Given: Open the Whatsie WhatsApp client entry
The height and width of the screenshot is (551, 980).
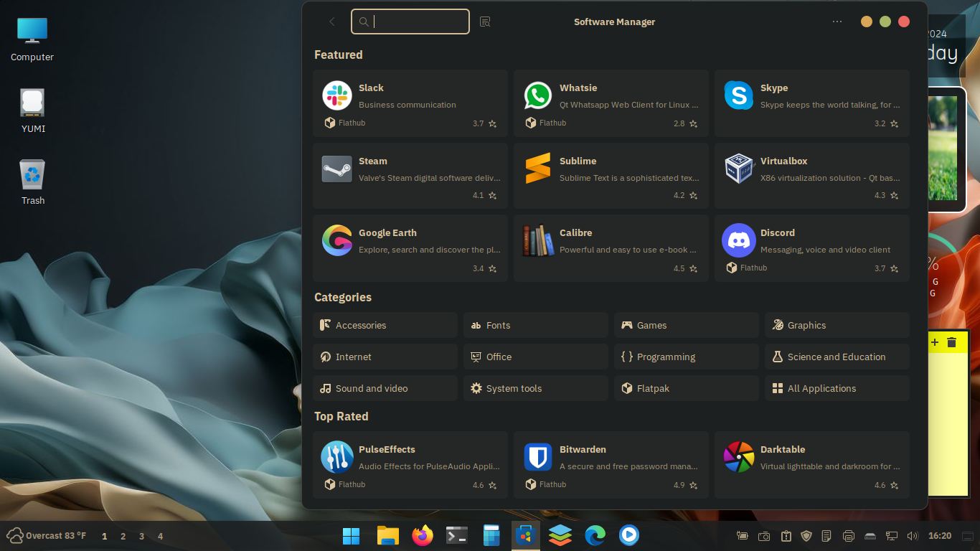Looking at the screenshot, I should coord(611,103).
